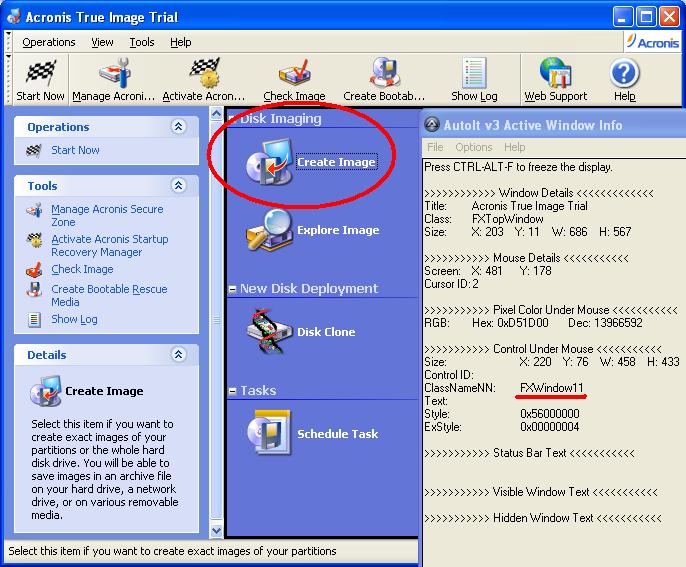Screen dimensions: 686x567
Task: Collapse the Tasks section
Action: click(x=233, y=391)
